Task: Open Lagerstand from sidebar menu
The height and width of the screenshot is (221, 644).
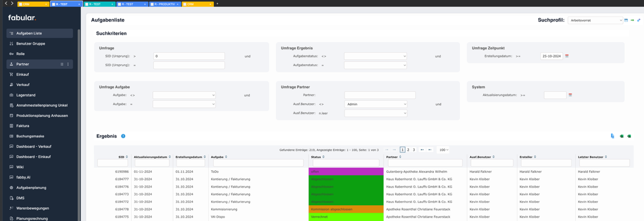Action: (x=25, y=95)
